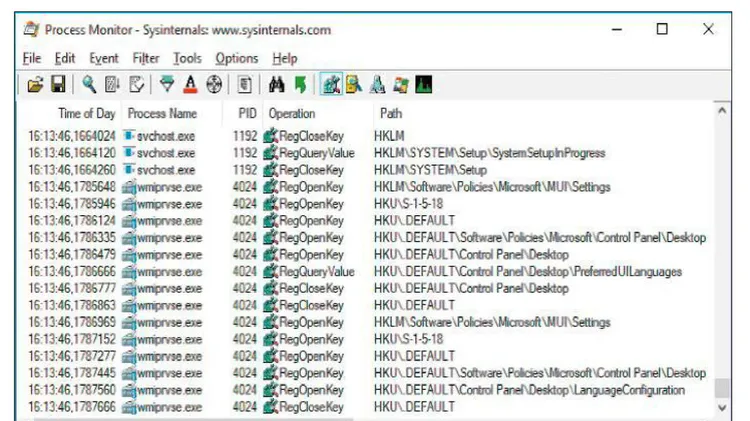Image resolution: width=750 pixels, height=421 pixels.
Task: Click the scroll up arrow of the event list
Action: click(x=722, y=111)
